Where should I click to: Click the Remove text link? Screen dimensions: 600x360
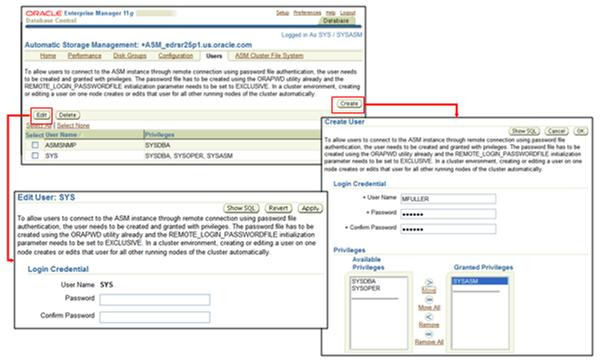[429, 324]
